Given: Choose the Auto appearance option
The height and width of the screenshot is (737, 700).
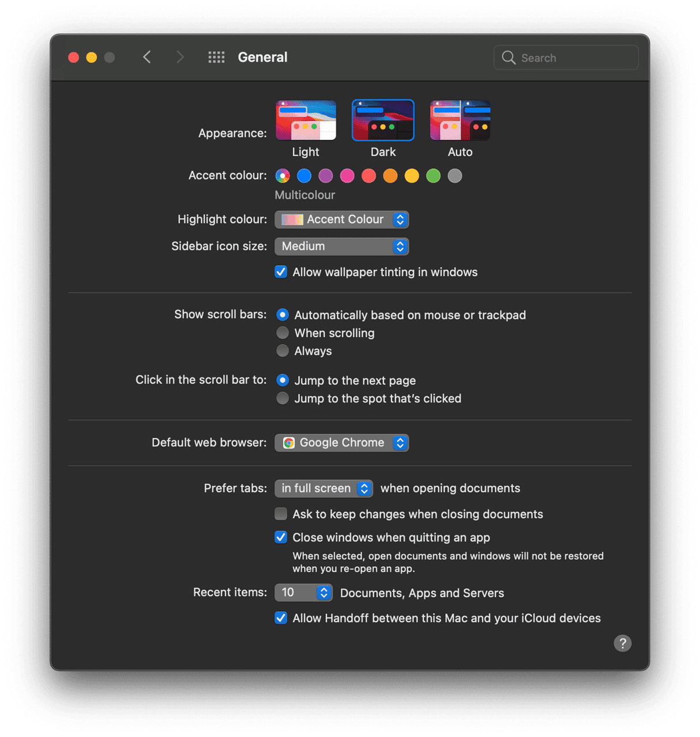Looking at the screenshot, I should (x=460, y=120).
